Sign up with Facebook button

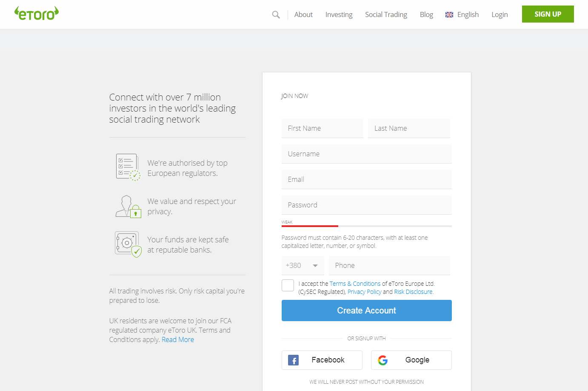pos(322,360)
